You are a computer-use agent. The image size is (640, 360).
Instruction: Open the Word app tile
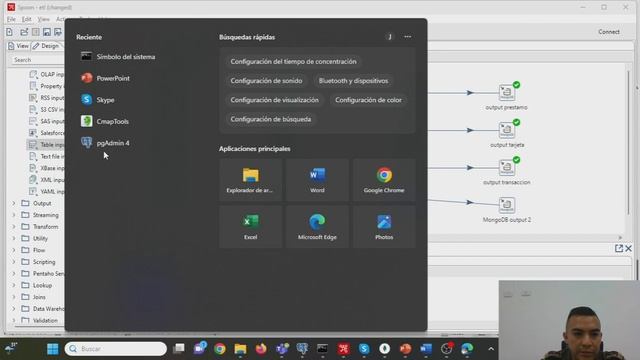point(317,180)
